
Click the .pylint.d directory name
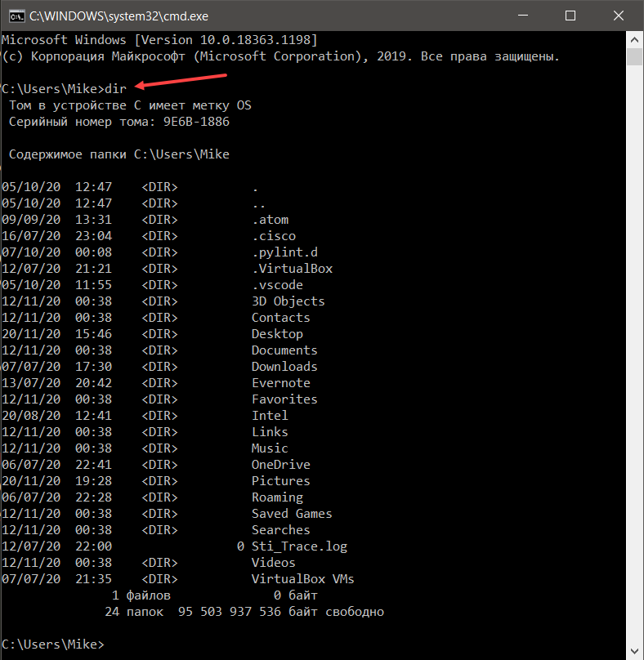point(285,252)
